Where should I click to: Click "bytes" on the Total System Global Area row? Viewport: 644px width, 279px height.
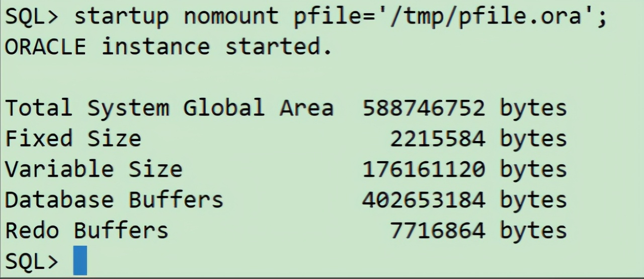[533, 108]
